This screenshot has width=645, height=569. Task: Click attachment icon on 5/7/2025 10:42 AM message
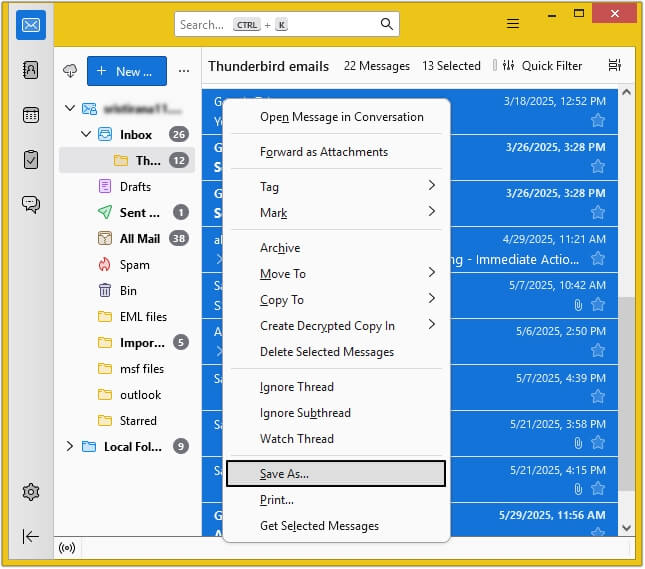point(578,305)
